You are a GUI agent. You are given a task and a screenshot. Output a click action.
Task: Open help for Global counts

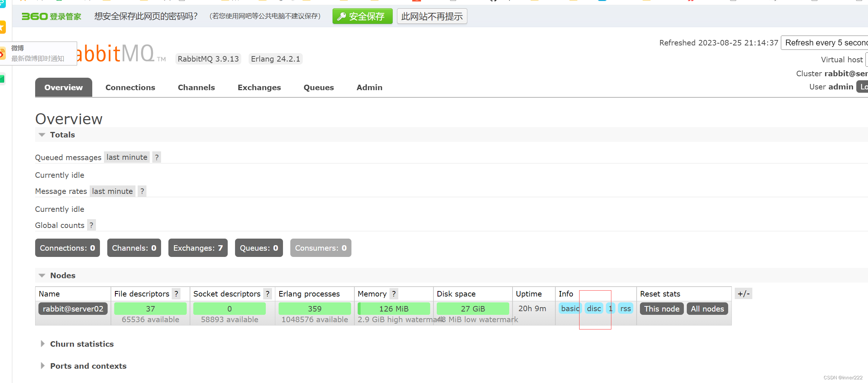(91, 225)
